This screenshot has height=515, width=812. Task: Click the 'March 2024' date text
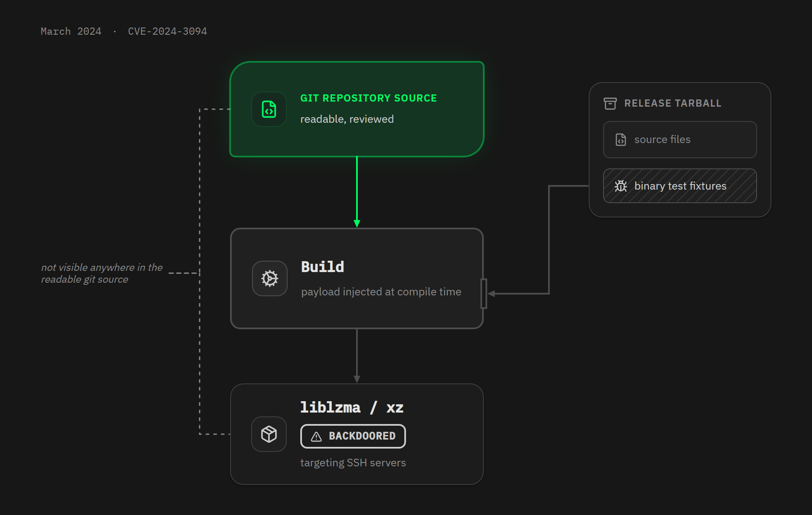click(71, 31)
